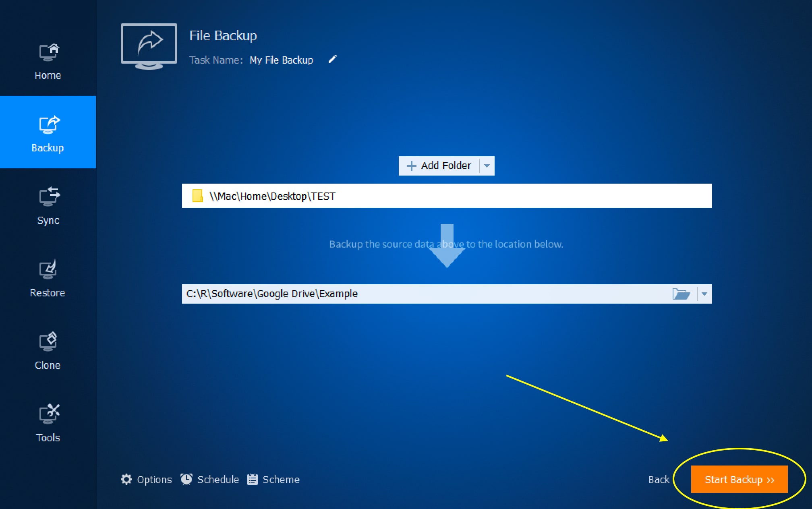Select the \\Mac\Home\Desktop\TEST source entry
This screenshot has width=812, height=509.
pyautogui.click(x=272, y=196)
